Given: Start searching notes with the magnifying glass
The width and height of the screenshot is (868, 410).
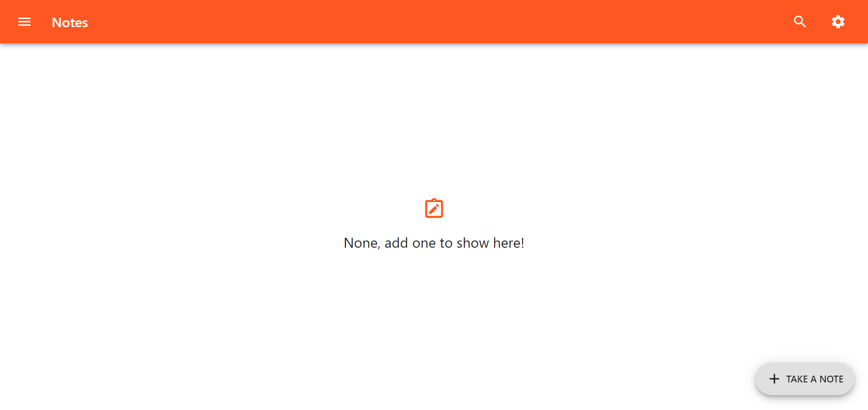Looking at the screenshot, I should [x=800, y=22].
